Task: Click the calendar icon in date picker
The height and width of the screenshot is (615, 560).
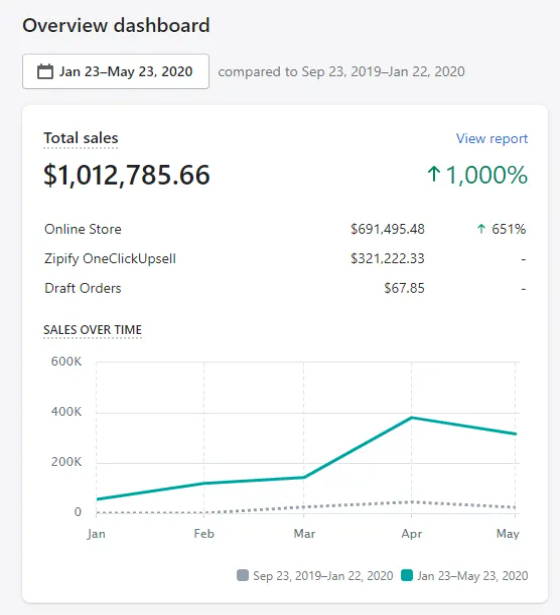Action: coord(45,72)
